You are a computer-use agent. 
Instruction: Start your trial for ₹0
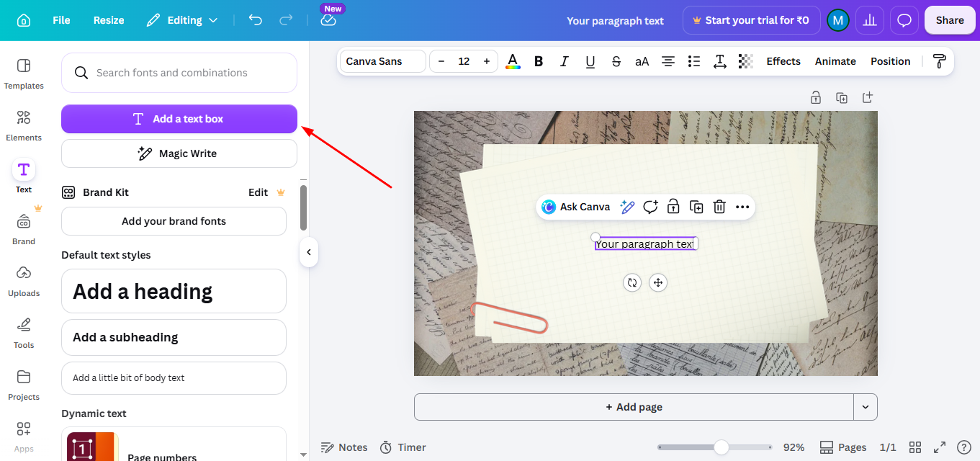[x=751, y=20]
